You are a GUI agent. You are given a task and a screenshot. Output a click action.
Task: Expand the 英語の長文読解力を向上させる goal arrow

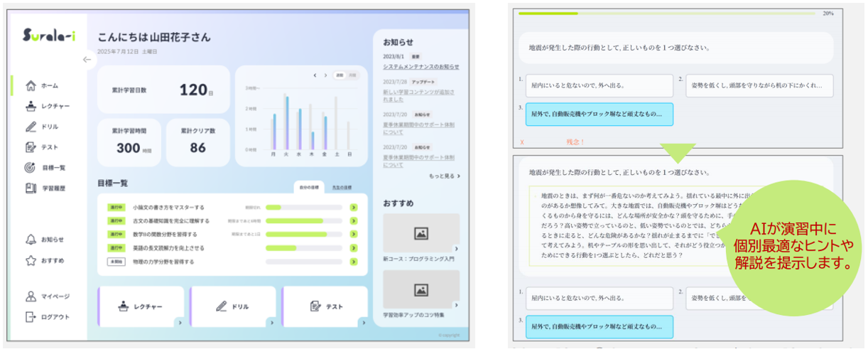pos(353,248)
